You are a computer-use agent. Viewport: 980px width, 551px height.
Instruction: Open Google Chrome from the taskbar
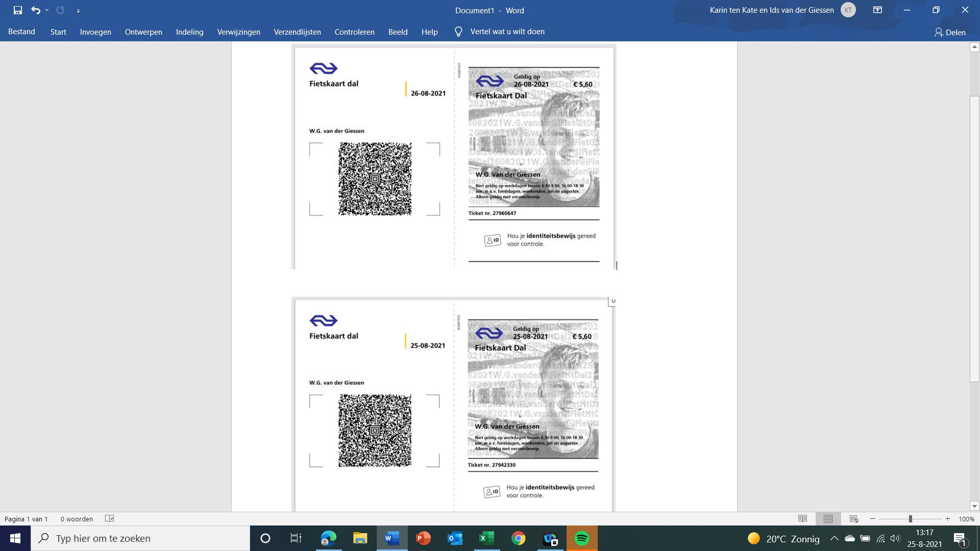[518, 538]
